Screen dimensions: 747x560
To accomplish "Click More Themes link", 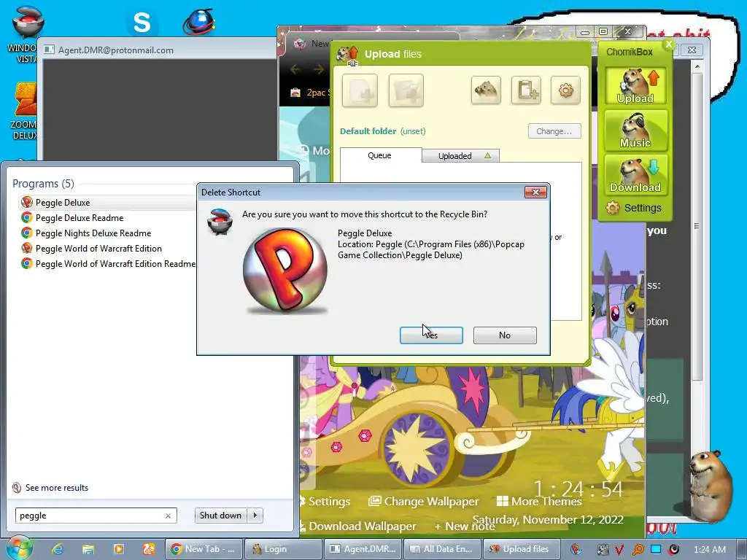I will pyautogui.click(x=539, y=501).
